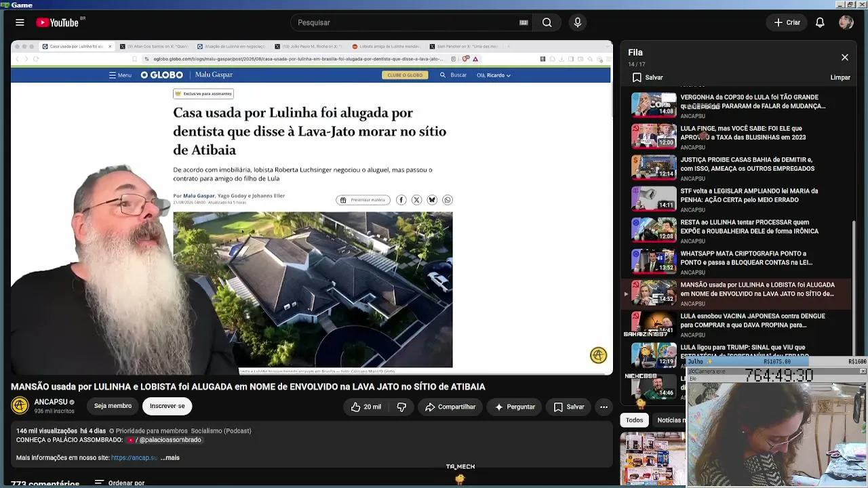This screenshot has height=488, width=868.
Task: Open the account avatar menu
Action: [846, 22]
